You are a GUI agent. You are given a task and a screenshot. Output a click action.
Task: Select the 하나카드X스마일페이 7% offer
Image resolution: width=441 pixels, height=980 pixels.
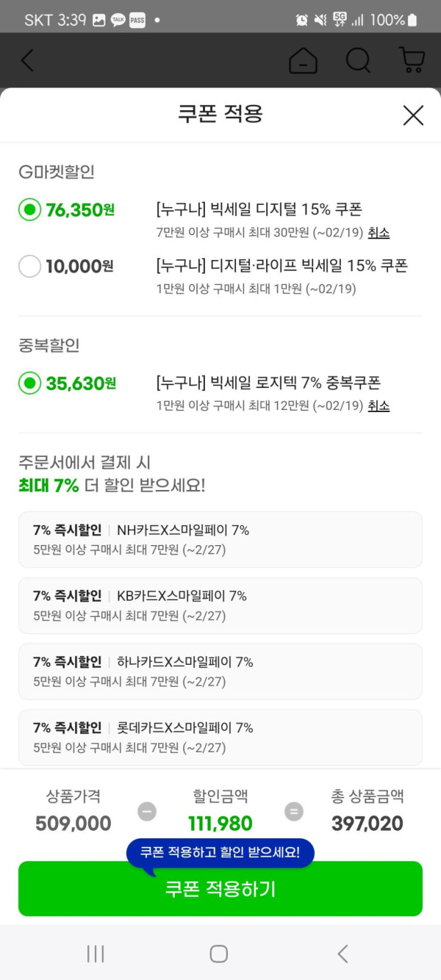[x=220, y=671]
